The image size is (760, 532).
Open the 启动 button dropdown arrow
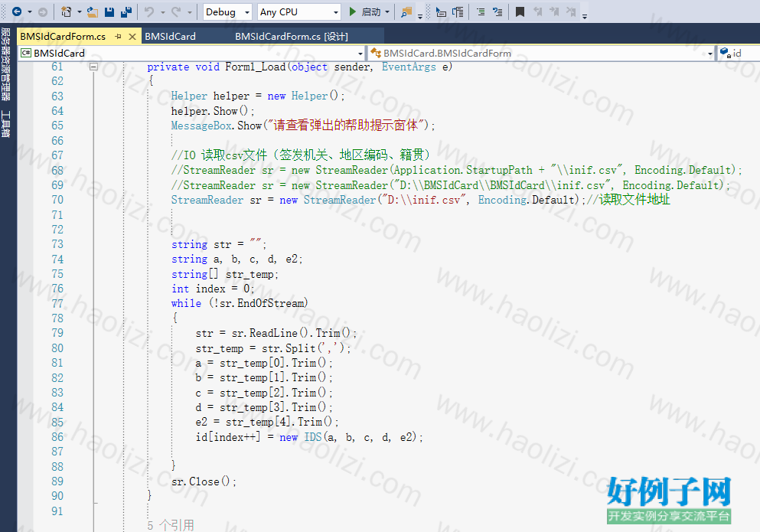pos(387,11)
